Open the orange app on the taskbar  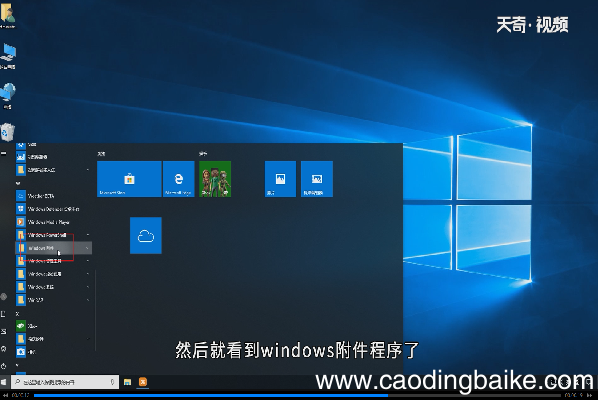point(143,382)
